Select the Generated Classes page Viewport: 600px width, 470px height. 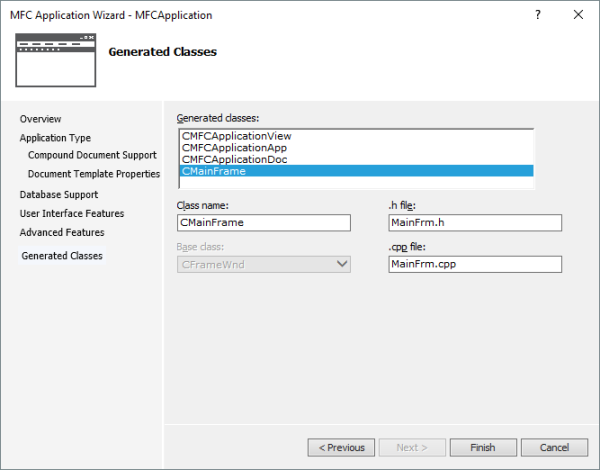[62, 256]
